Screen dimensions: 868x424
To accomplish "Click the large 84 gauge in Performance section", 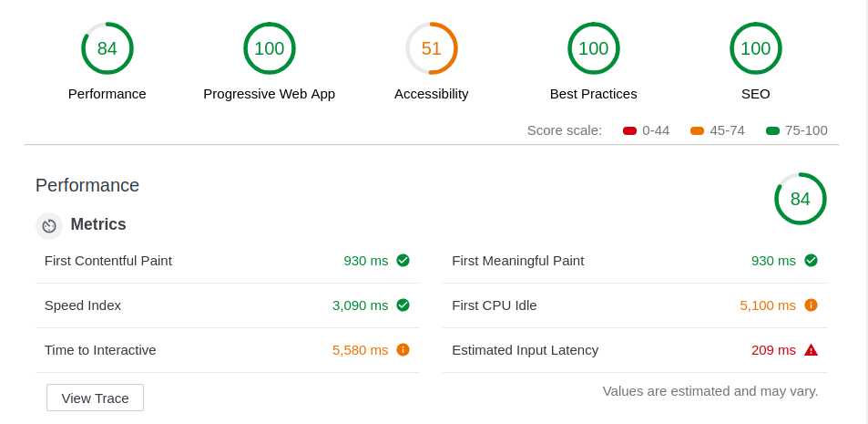I will (800, 199).
